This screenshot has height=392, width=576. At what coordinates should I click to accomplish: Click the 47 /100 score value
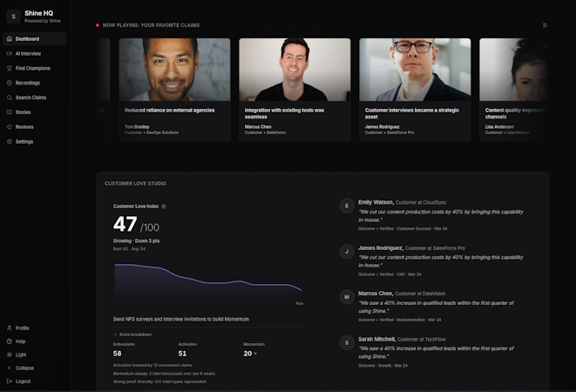pos(136,224)
